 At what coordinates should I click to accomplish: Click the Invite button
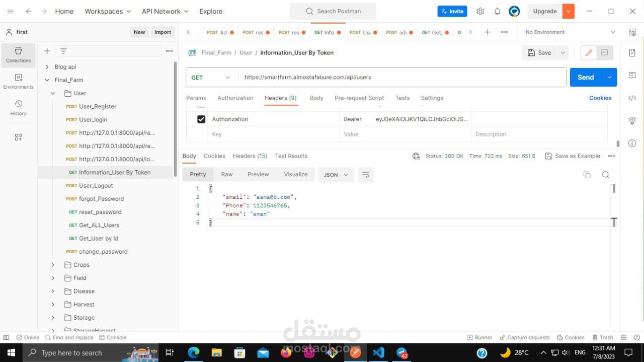click(x=452, y=11)
